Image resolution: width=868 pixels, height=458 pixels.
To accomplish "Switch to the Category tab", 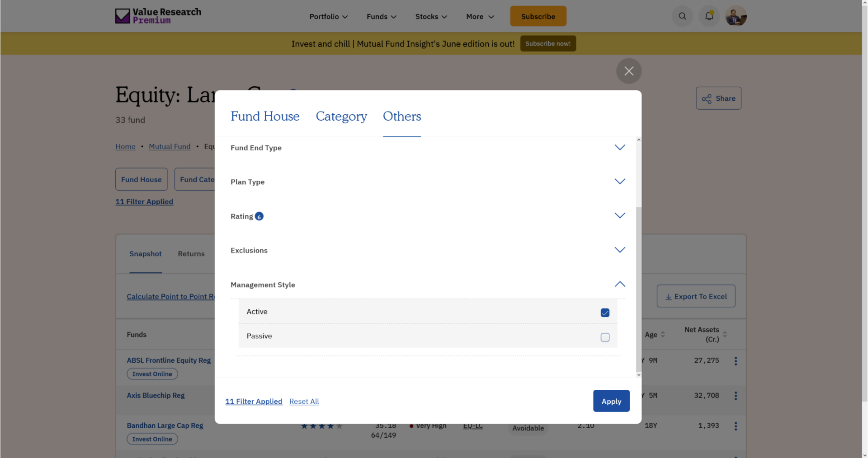I will pyautogui.click(x=341, y=117).
